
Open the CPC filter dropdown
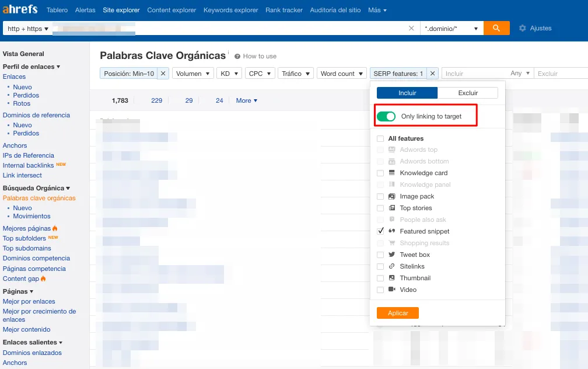[260, 74]
